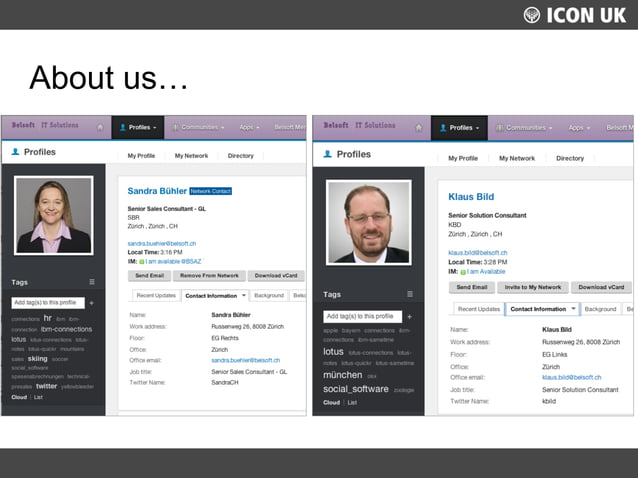Open Profiles menu in left window navbar
This screenshot has width=638, height=478.
(x=138, y=127)
